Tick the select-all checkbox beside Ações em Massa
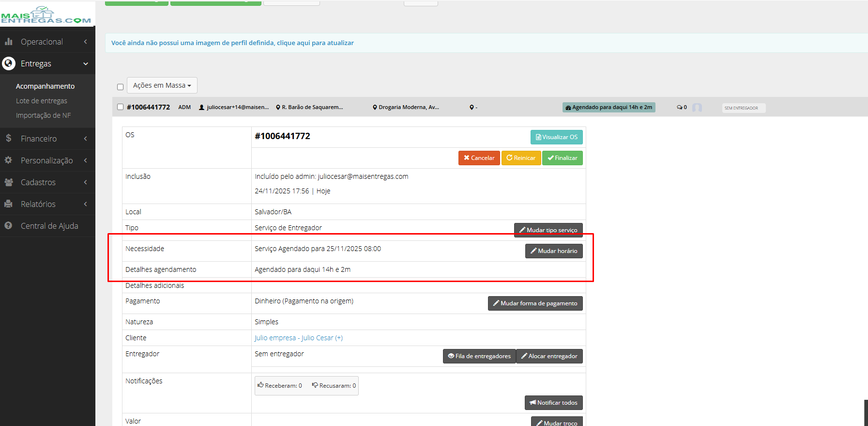Screen dimensions: 868x426 [x=120, y=87]
